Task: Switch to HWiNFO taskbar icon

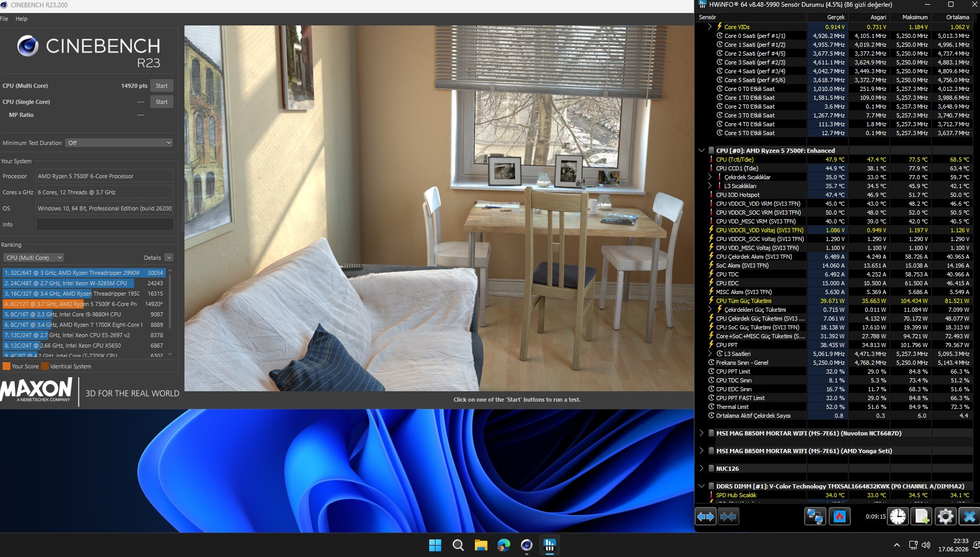Action: (x=549, y=545)
